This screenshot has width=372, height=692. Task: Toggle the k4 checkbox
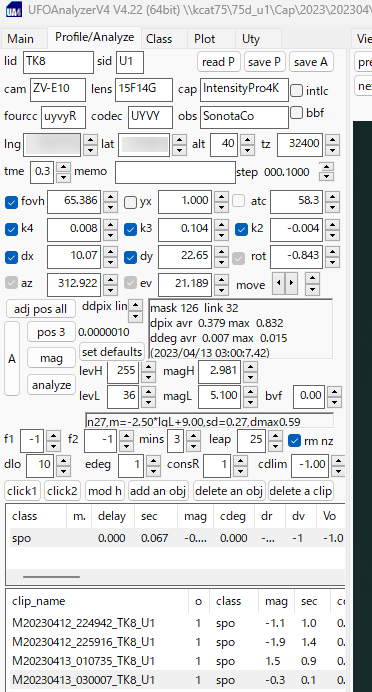coord(11,229)
